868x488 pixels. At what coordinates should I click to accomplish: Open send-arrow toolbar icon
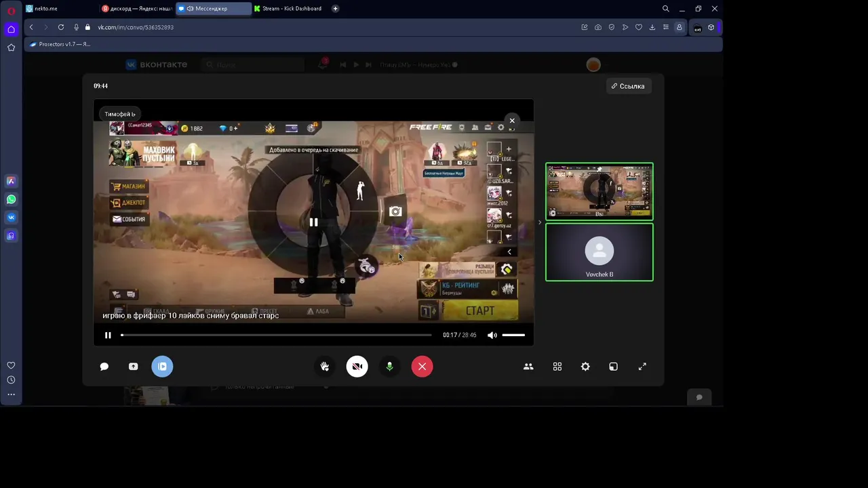[x=625, y=27]
